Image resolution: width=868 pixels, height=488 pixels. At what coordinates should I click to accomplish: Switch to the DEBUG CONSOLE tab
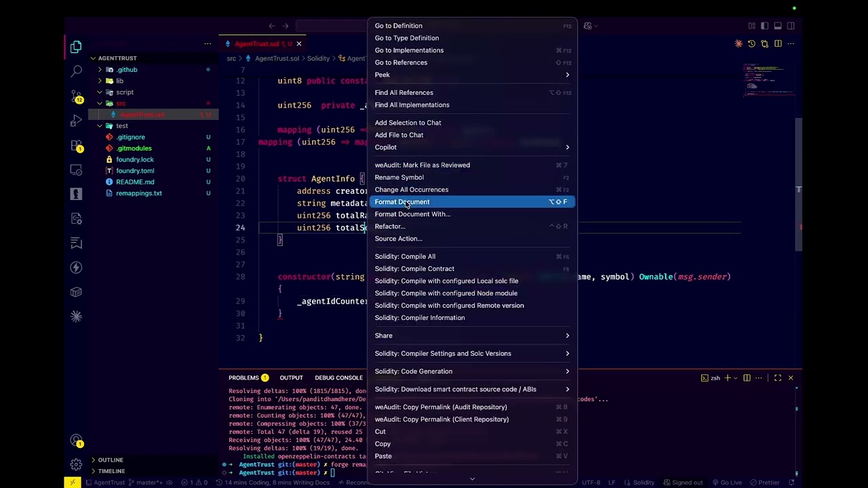[338, 378]
